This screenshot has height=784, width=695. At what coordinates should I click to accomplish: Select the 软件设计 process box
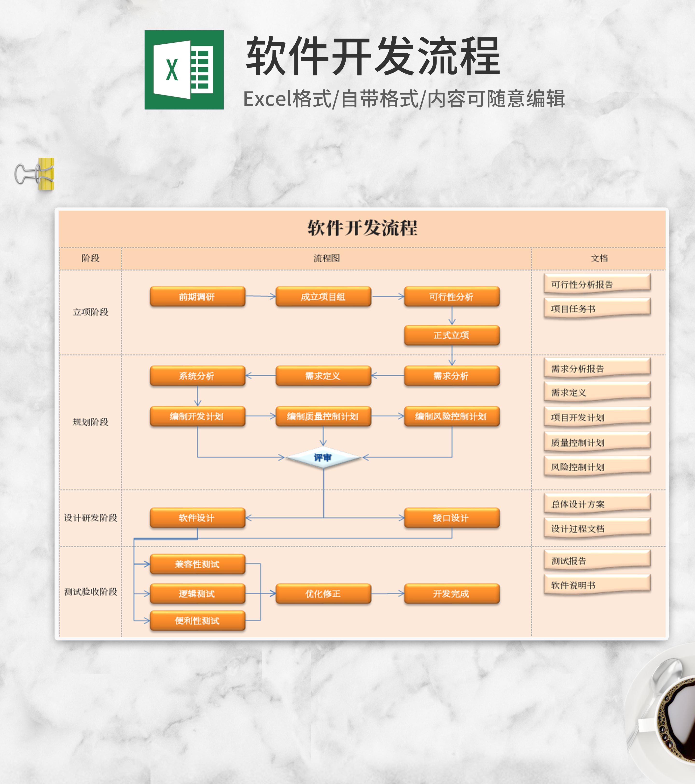tap(197, 518)
